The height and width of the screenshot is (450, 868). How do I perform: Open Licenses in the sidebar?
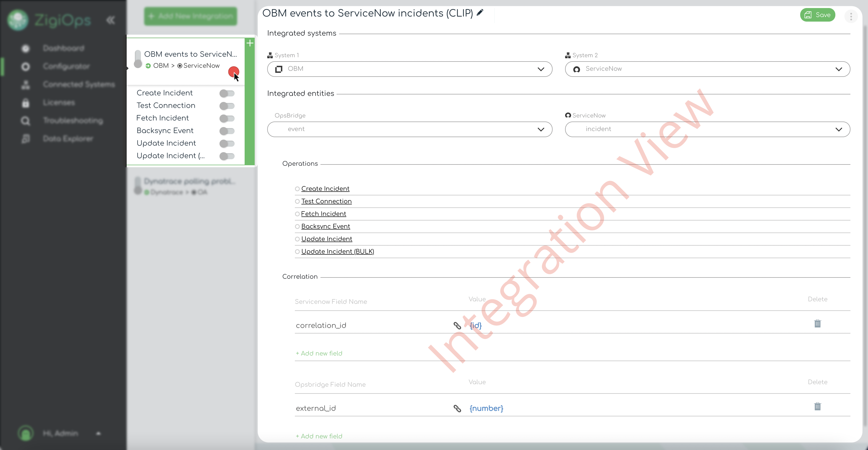coord(59,103)
